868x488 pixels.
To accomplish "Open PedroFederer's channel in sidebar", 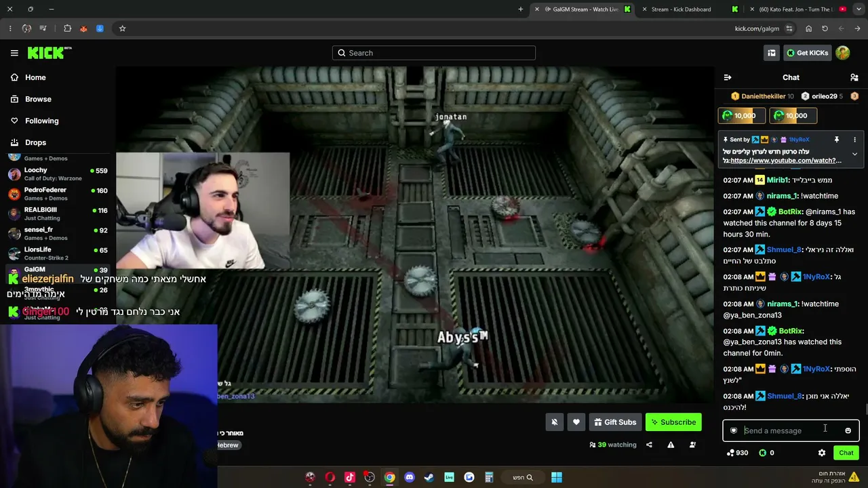I will click(x=58, y=194).
